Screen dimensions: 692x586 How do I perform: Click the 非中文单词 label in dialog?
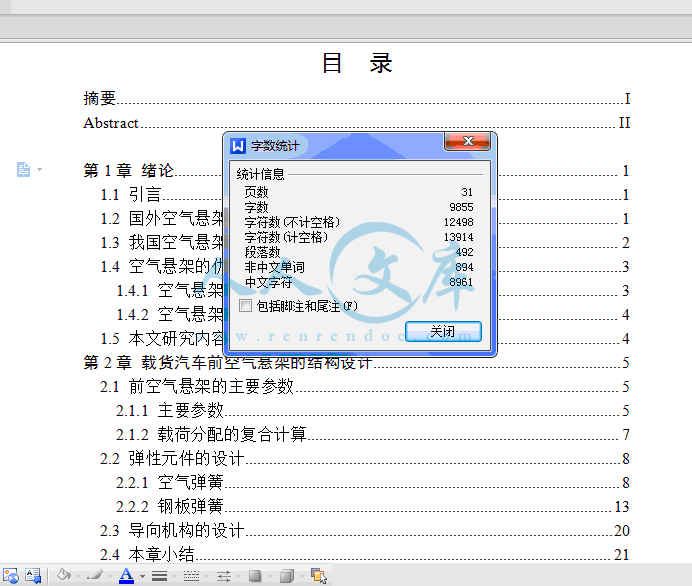point(275,267)
